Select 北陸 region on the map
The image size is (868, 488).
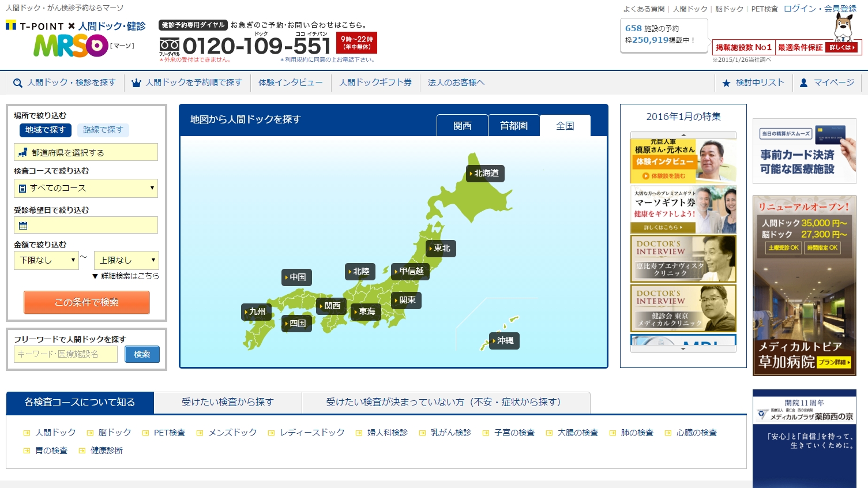[x=360, y=271]
